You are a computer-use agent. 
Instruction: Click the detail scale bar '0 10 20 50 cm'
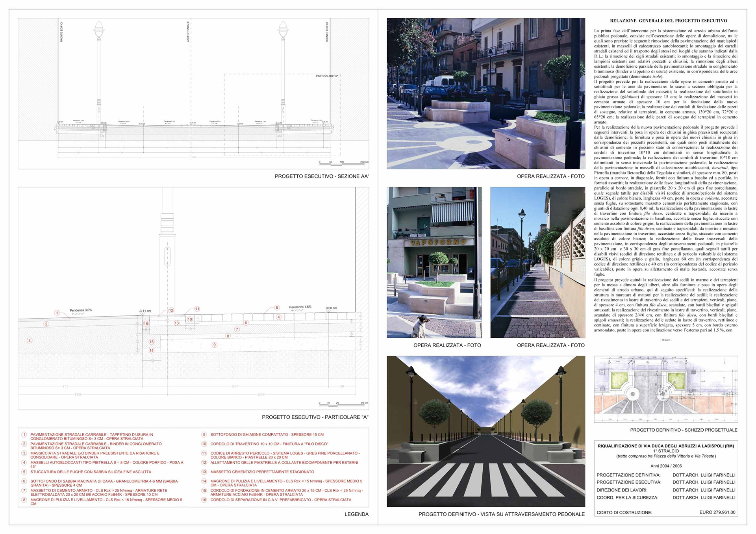click(343, 404)
